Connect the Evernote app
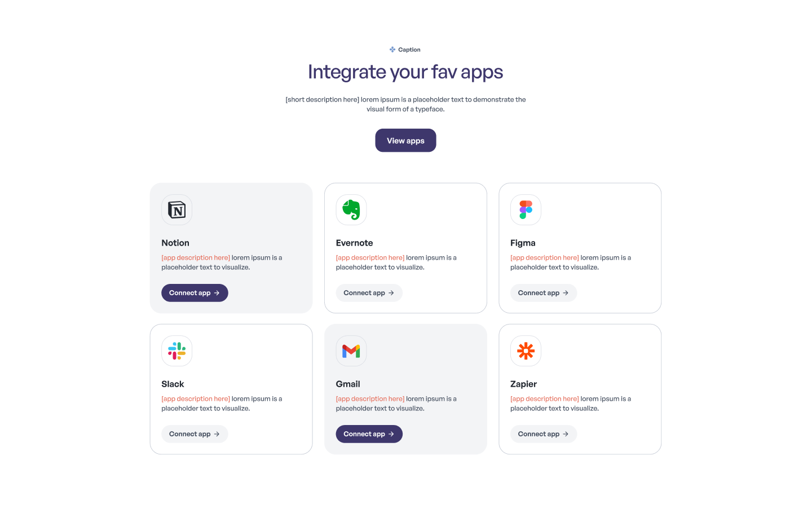Screen dimensions: 812x508 (x=369, y=293)
